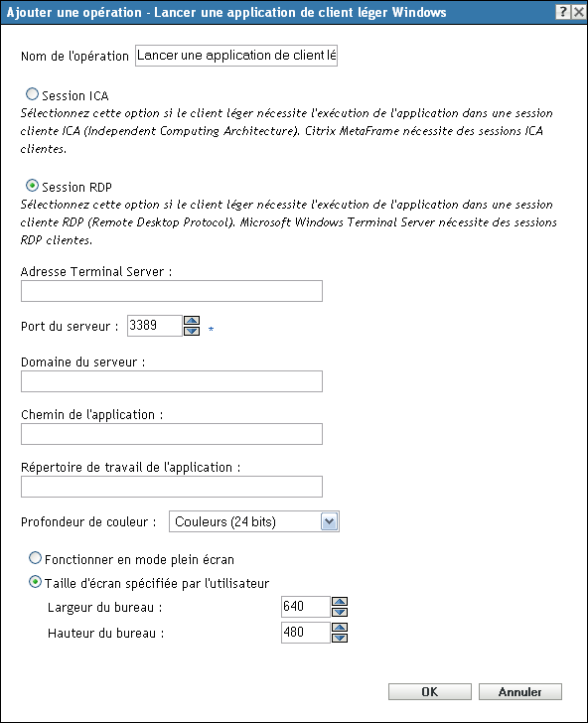Click the Adresse Terminal Server field
The width and height of the screenshot is (588, 723).
tap(172, 291)
